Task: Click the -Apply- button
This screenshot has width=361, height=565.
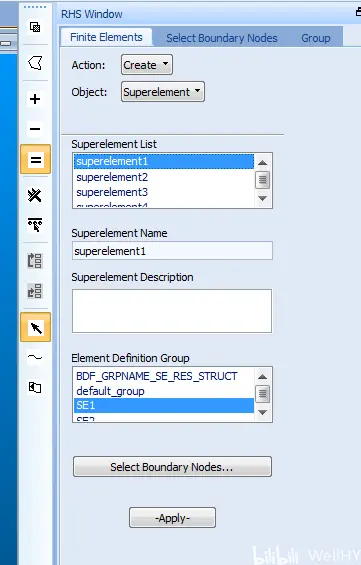Action: [172, 518]
